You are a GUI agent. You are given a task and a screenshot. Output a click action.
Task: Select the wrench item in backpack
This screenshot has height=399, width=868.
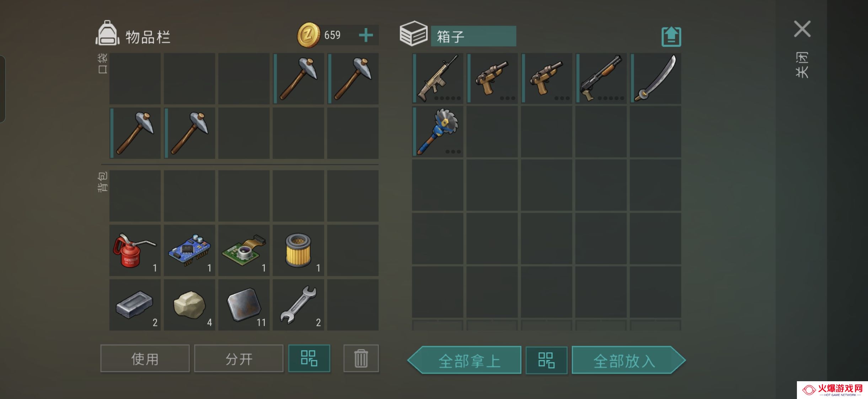click(298, 305)
